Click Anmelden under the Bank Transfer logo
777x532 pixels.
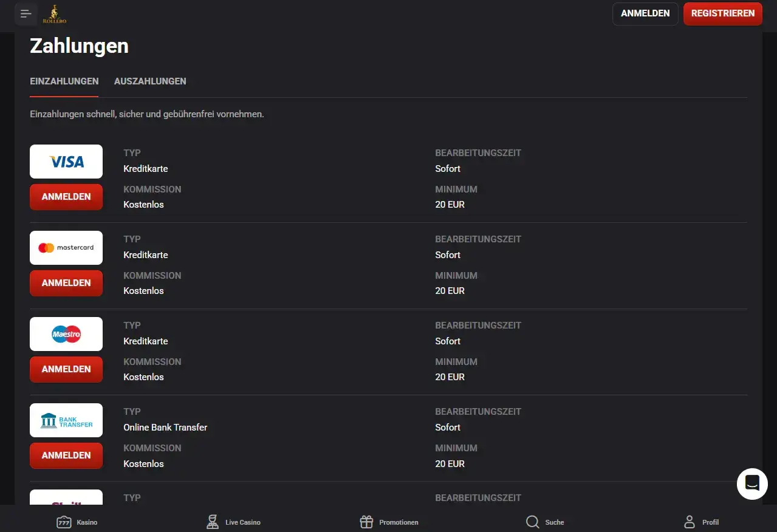[x=66, y=455]
